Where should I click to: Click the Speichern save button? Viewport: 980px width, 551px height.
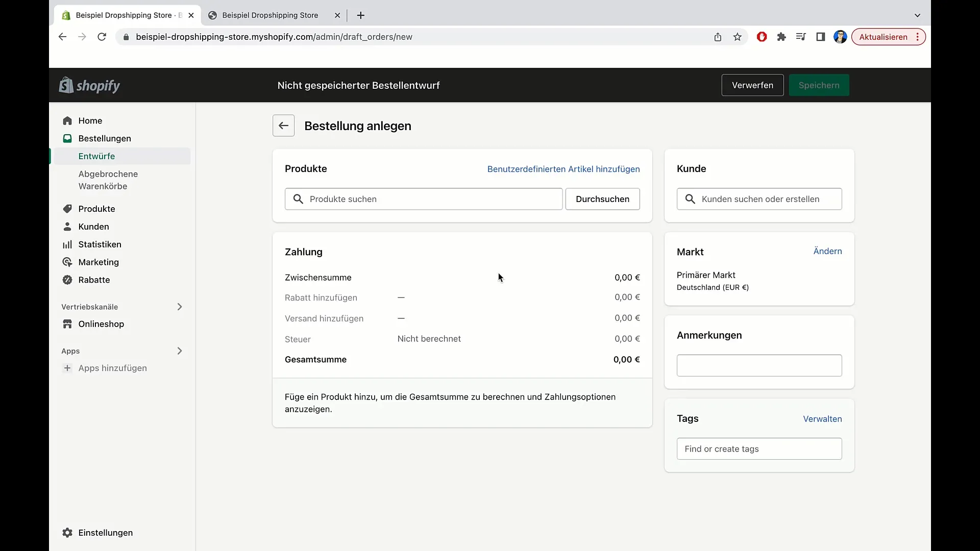pyautogui.click(x=819, y=85)
